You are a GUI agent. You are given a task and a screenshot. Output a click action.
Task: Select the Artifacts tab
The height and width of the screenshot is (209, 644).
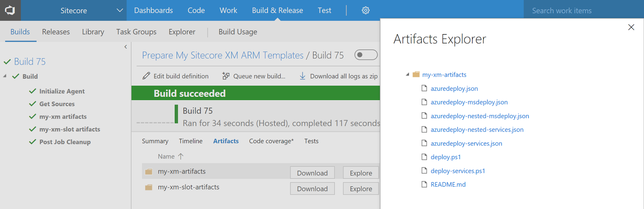pyautogui.click(x=226, y=141)
